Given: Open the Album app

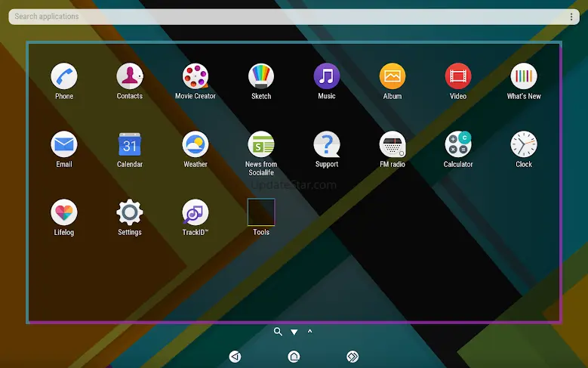Looking at the screenshot, I should click(393, 76).
